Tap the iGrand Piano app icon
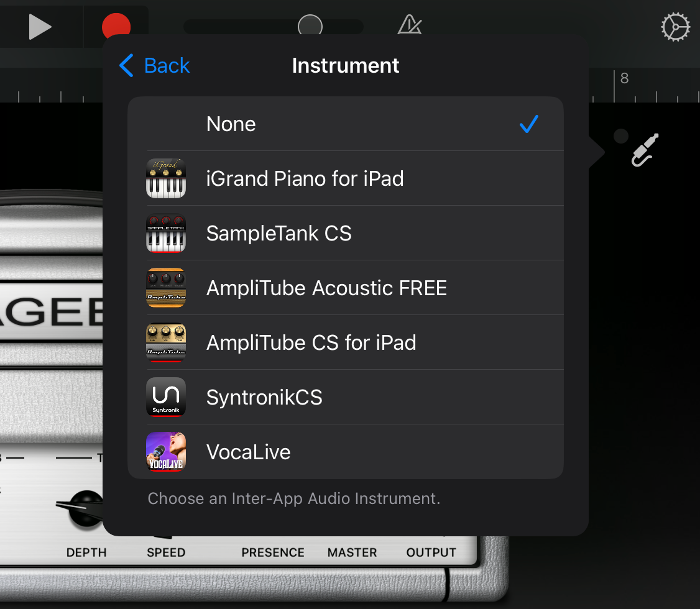This screenshot has width=700, height=609. point(166,178)
